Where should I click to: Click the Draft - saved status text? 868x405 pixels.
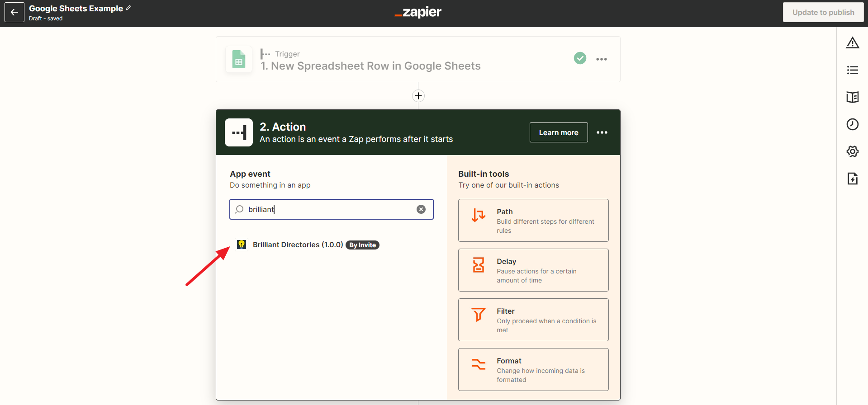coord(46,19)
